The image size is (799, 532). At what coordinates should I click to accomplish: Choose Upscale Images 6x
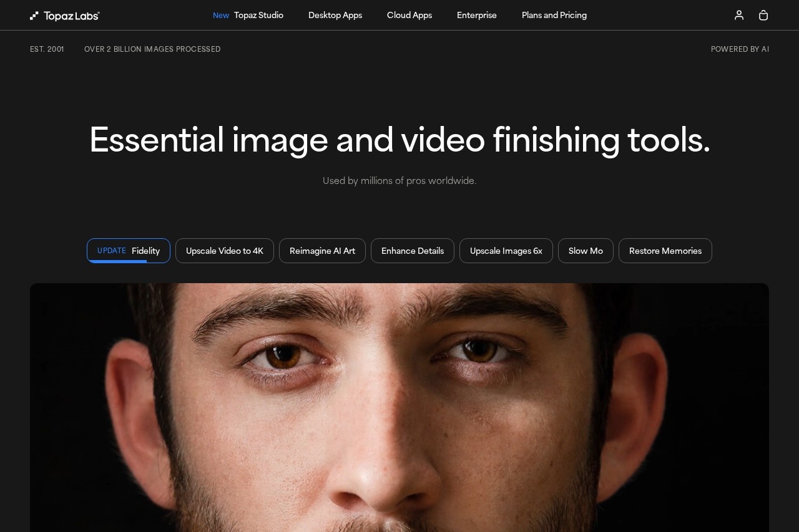506,251
